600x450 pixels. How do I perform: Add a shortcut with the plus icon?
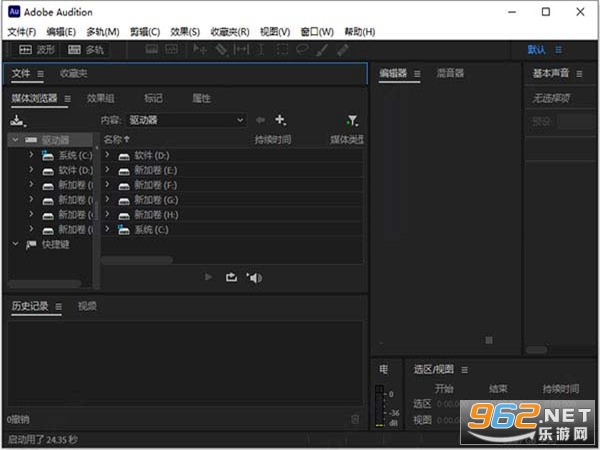(280, 120)
